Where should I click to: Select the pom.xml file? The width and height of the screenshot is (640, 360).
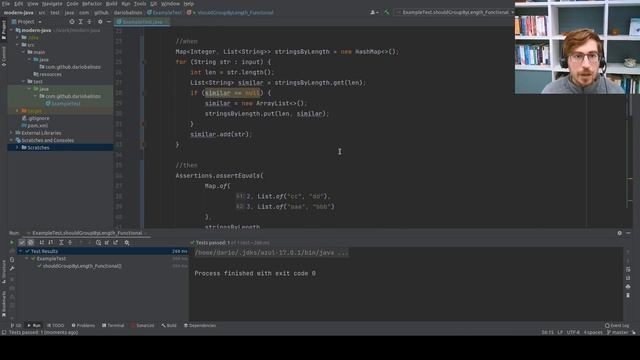35,126
